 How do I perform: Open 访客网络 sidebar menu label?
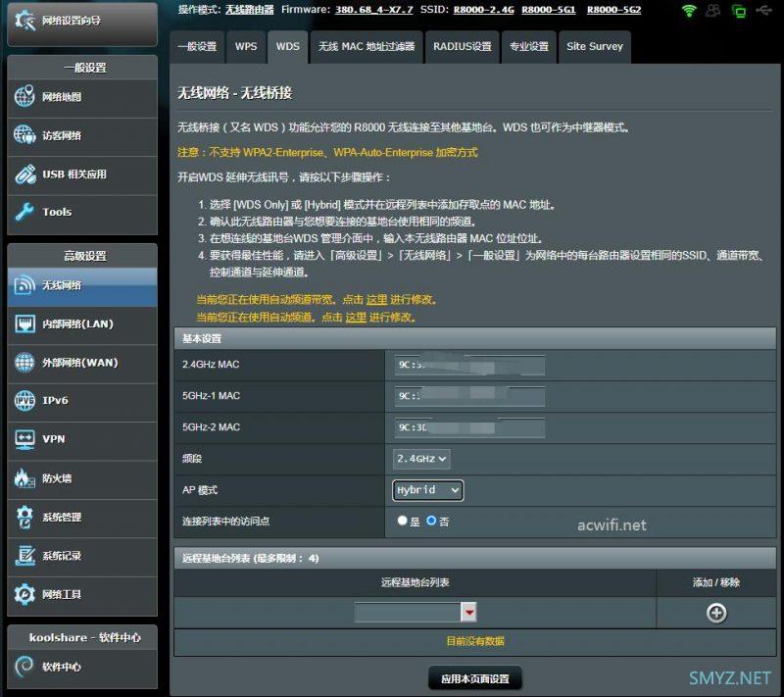[62, 135]
